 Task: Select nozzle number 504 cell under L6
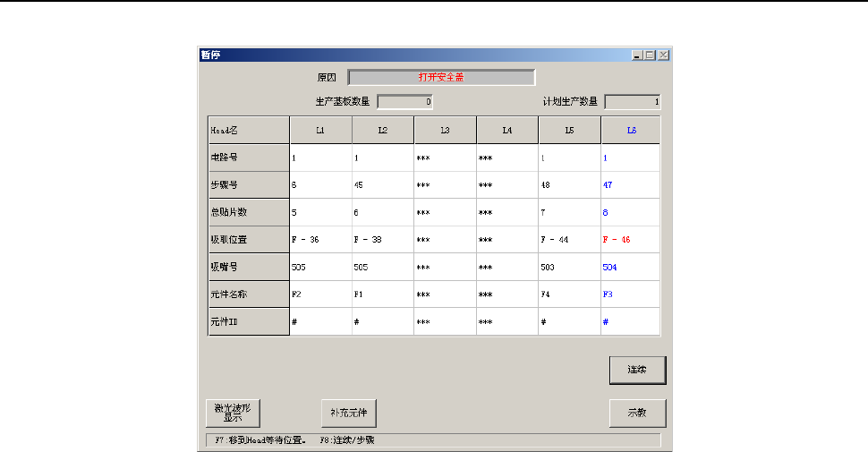click(x=631, y=267)
